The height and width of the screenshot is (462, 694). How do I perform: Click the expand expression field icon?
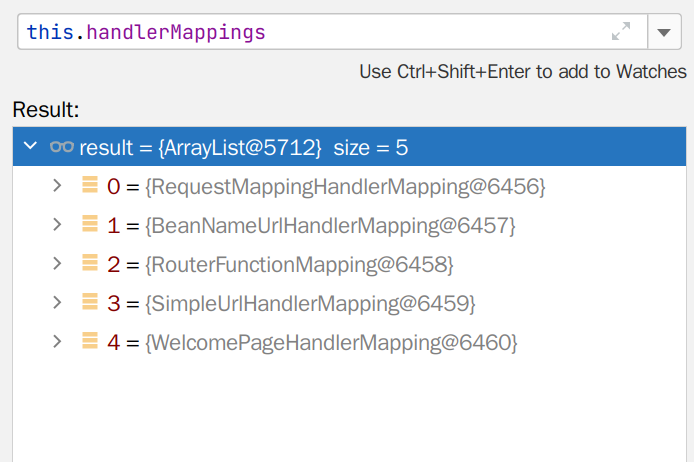click(621, 31)
